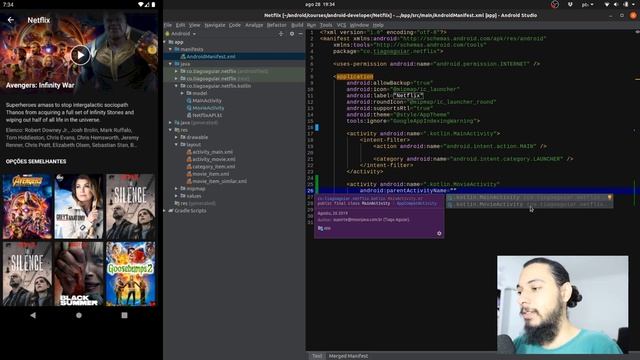
Task: Expand the test package node
Action: 176,79
